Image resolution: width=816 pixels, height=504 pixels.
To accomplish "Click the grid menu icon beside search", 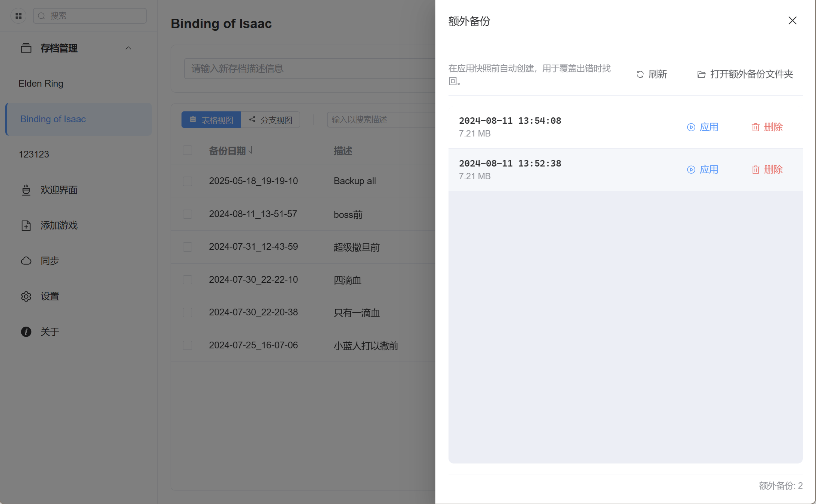I will pyautogui.click(x=18, y=16).
